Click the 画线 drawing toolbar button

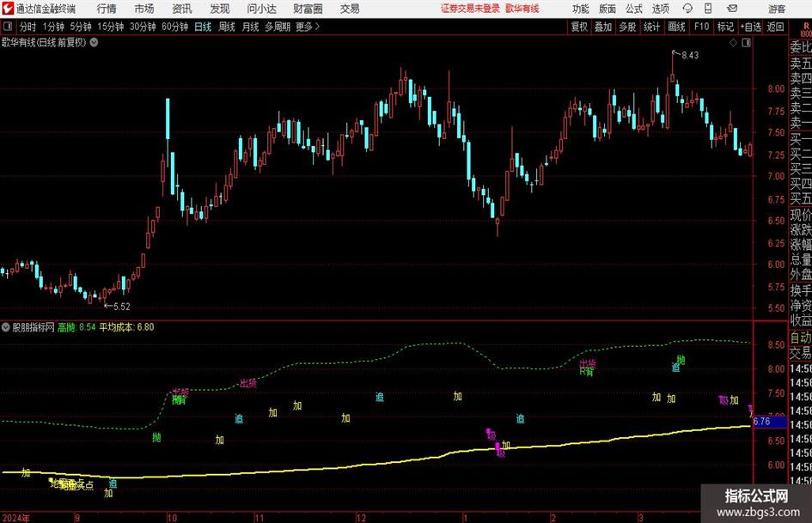pos(676,27)
